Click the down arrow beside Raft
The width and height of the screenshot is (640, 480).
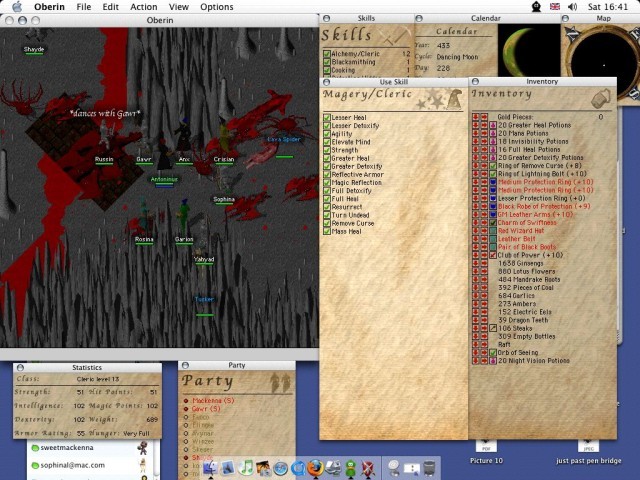click(476, 344)
